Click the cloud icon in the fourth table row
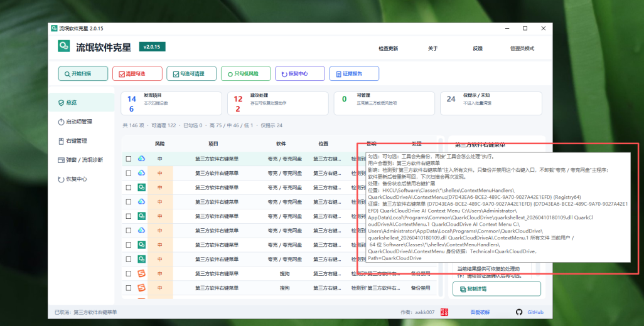The height and width of the screenshot is (326, 644). coord(141,202)
